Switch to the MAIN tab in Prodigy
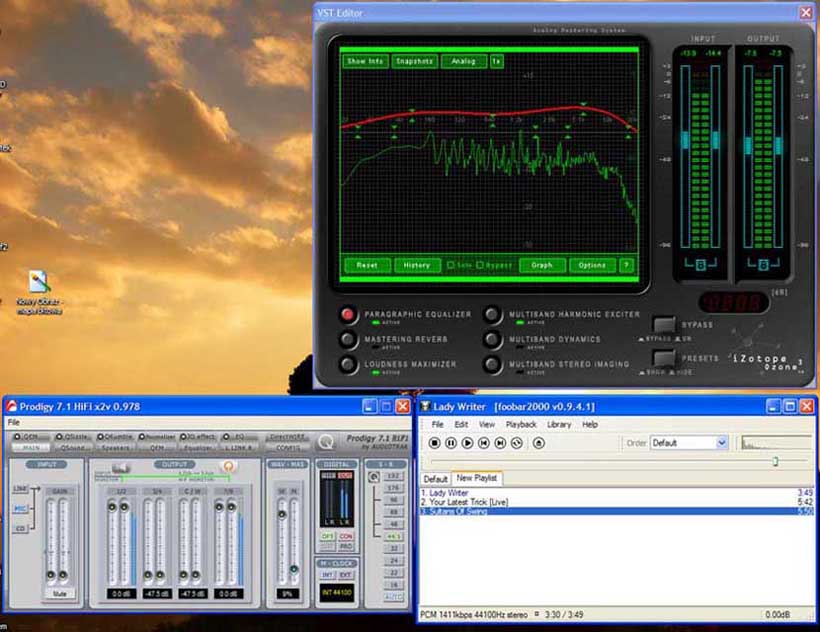This screenshot has height=632, width=820. [x=31, y=448]
